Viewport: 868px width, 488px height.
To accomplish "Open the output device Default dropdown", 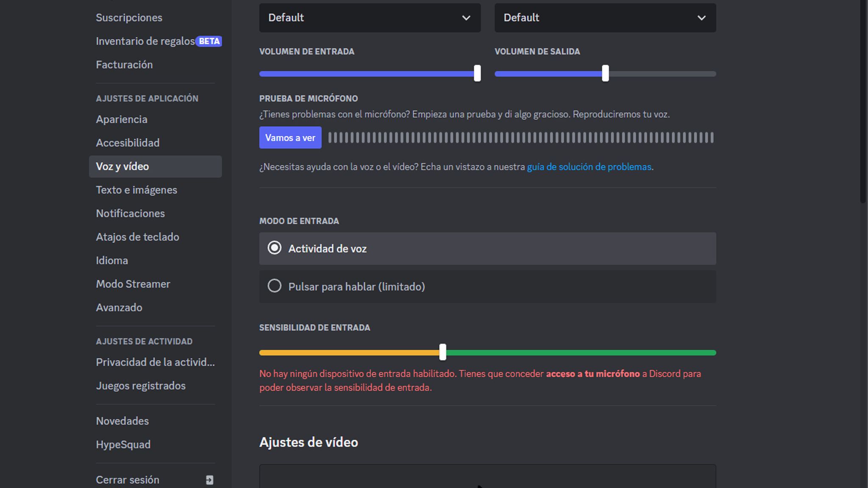I will (x=605, y=18).
